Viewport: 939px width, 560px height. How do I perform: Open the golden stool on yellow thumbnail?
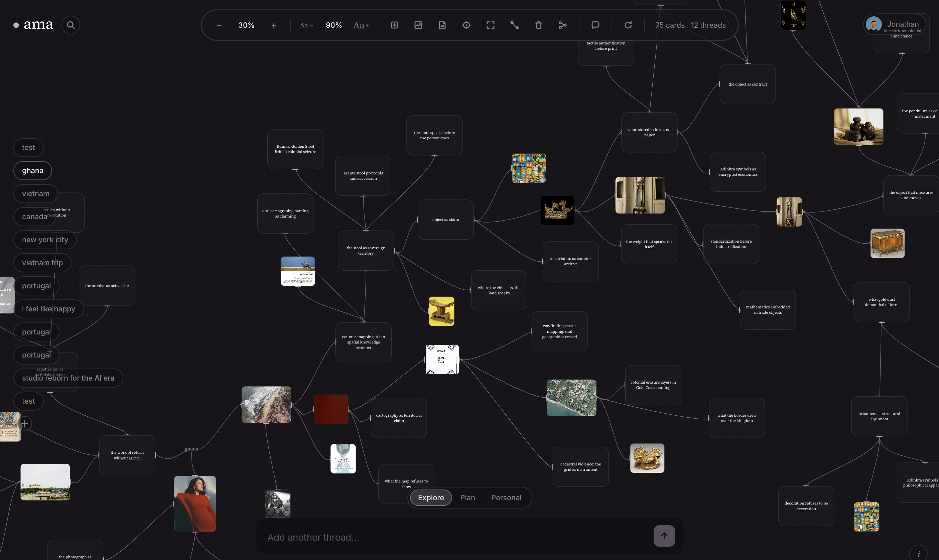(x=441, y=311)
